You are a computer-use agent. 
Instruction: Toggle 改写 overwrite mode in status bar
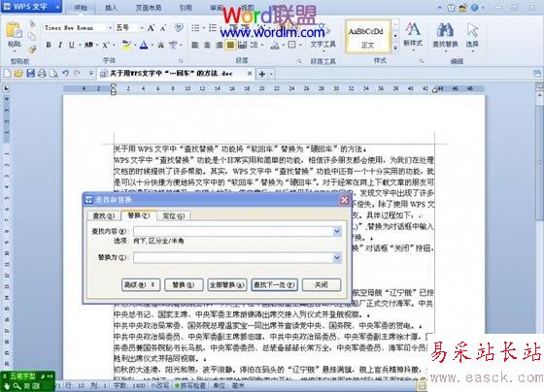click(160, 385)
